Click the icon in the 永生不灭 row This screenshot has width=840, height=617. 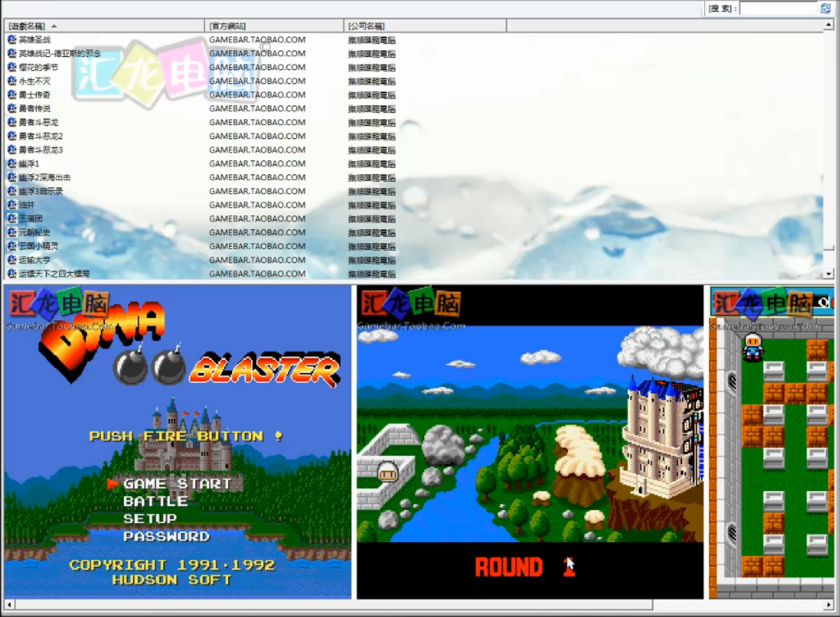[12, 81]
